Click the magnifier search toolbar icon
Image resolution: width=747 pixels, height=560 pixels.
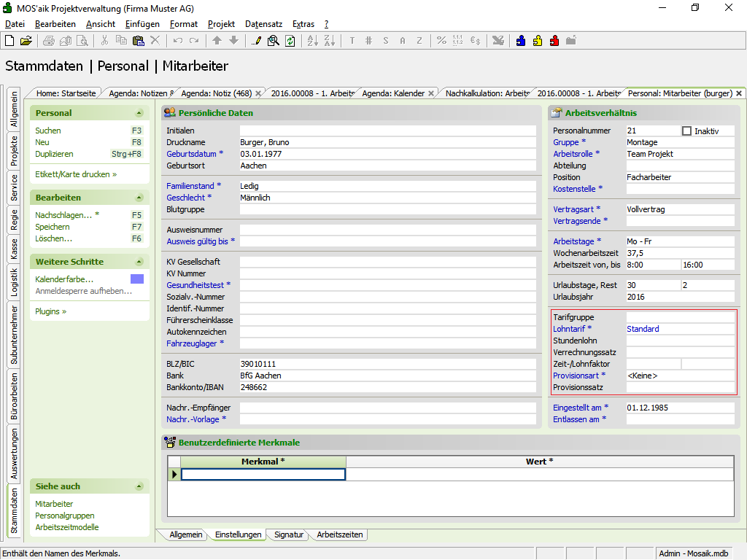(x=273, y=41)
